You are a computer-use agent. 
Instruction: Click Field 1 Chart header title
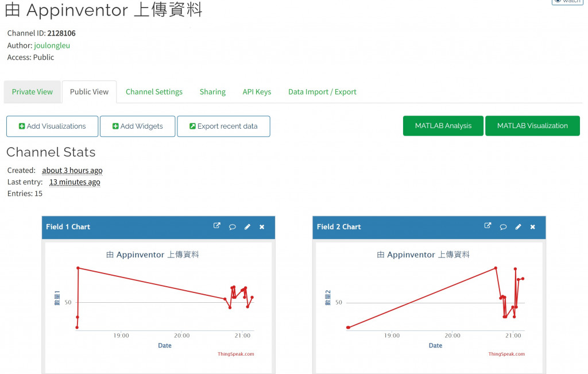(68, 226)
